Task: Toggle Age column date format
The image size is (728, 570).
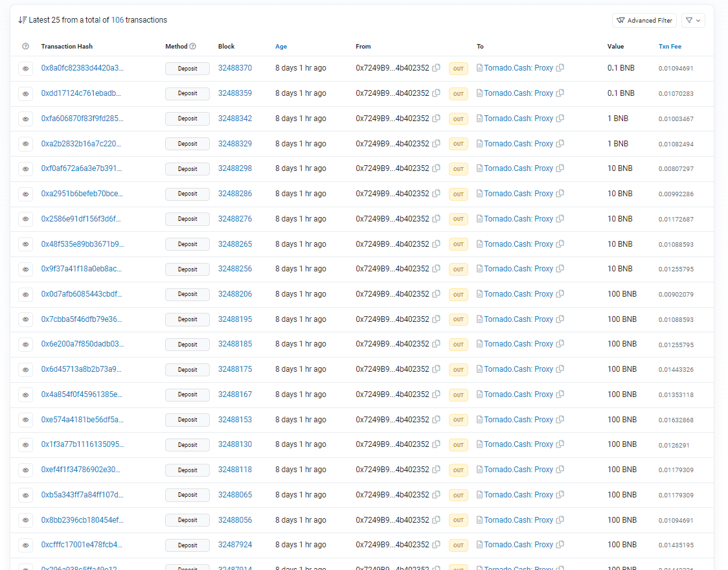Action: [281, 47]
